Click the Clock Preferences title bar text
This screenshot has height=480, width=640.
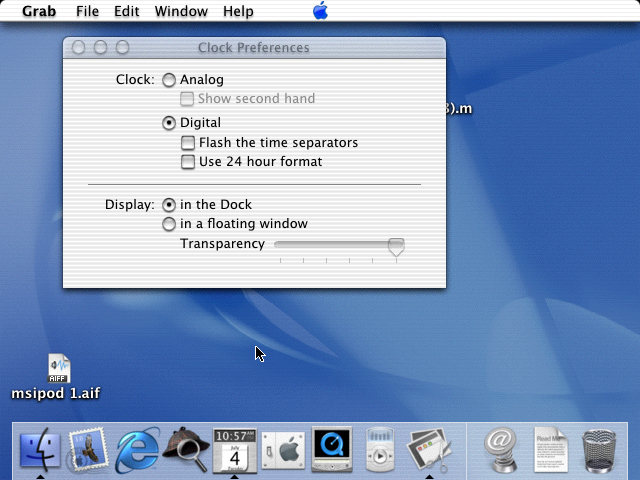pyautogui.click(x=253, y=48)
